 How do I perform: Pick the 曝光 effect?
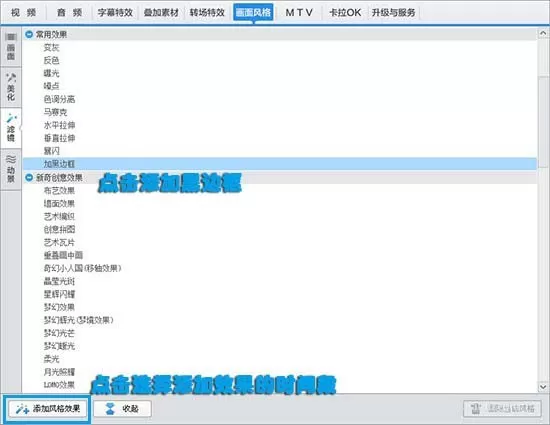[52, 73]
